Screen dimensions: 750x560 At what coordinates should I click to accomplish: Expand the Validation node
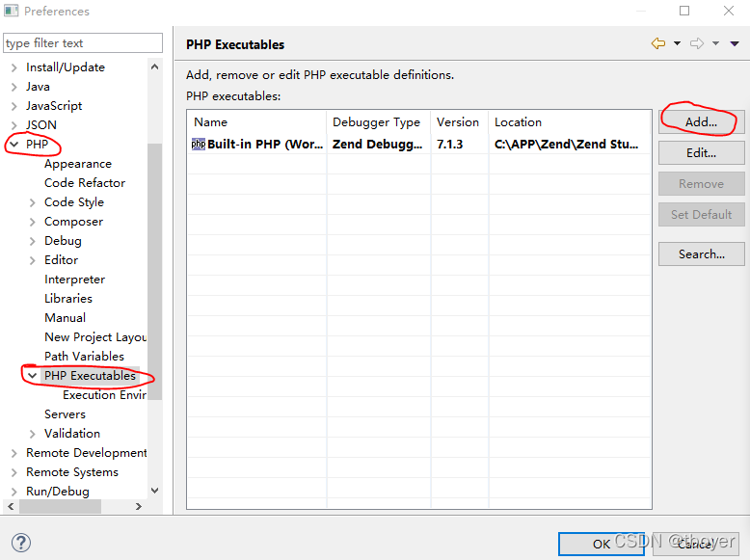pos(32,434)
